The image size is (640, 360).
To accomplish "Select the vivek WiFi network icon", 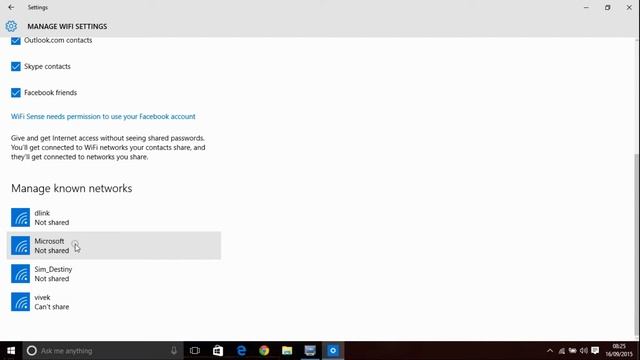I will [x=20, y=302].
